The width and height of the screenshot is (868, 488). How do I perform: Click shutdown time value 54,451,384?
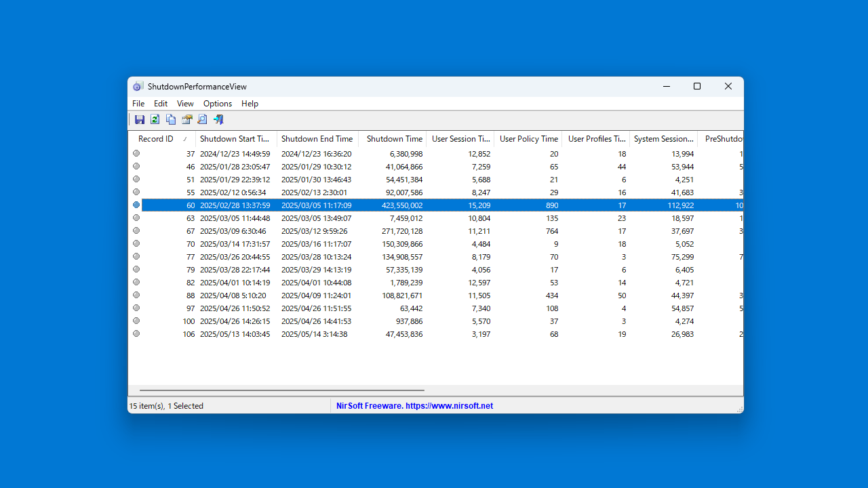point(404,180)
